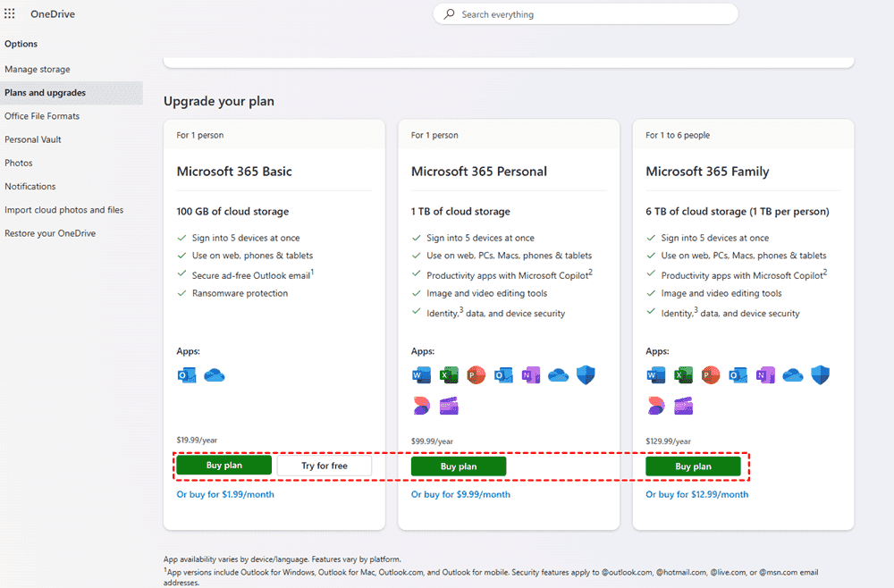Click Microsoft 365 Family heading
The height and width of the screenshot is (588, 894).
pyautogui.click(x=707, y=171)
